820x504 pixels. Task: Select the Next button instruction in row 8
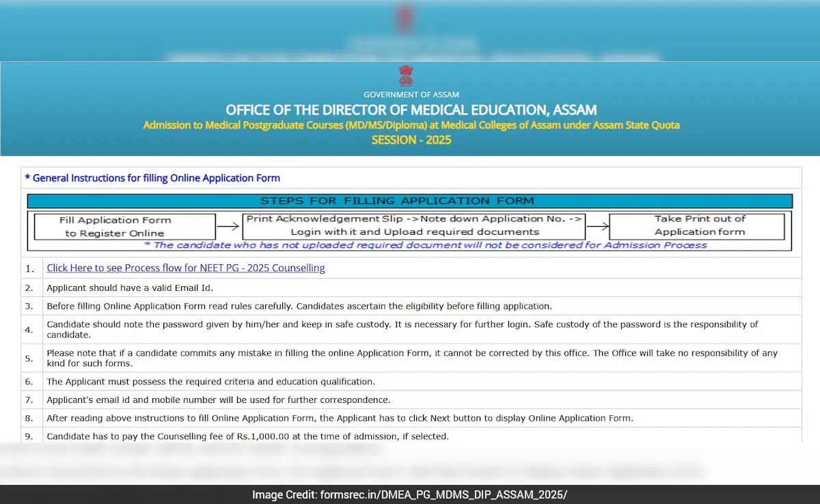(x=339, y=418)
